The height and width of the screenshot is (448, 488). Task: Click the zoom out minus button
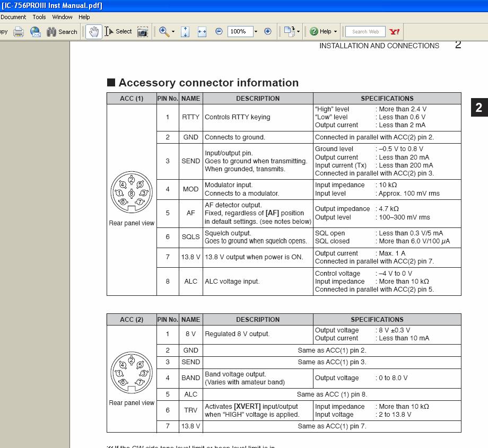219,31
